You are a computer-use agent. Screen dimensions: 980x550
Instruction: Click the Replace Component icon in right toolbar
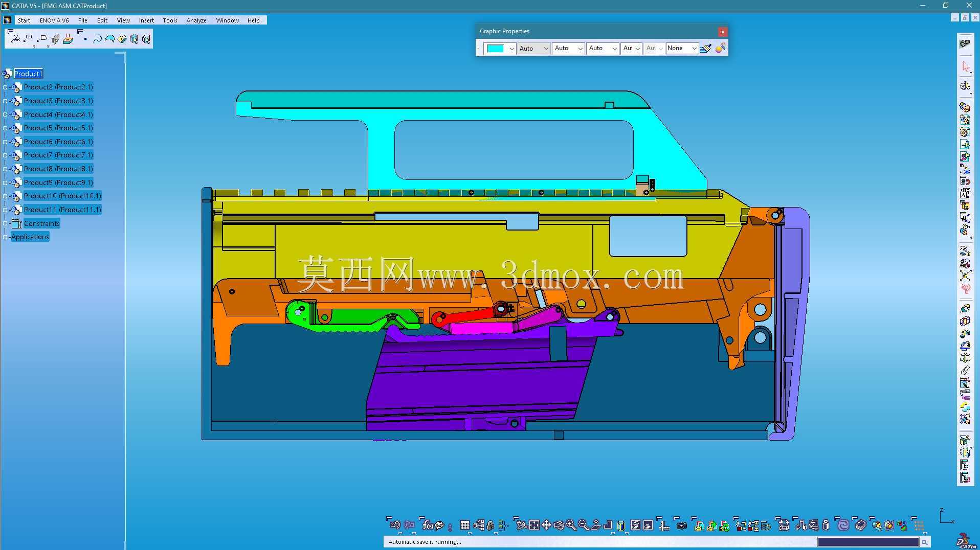pyautogui.click(x=965, y=169)
